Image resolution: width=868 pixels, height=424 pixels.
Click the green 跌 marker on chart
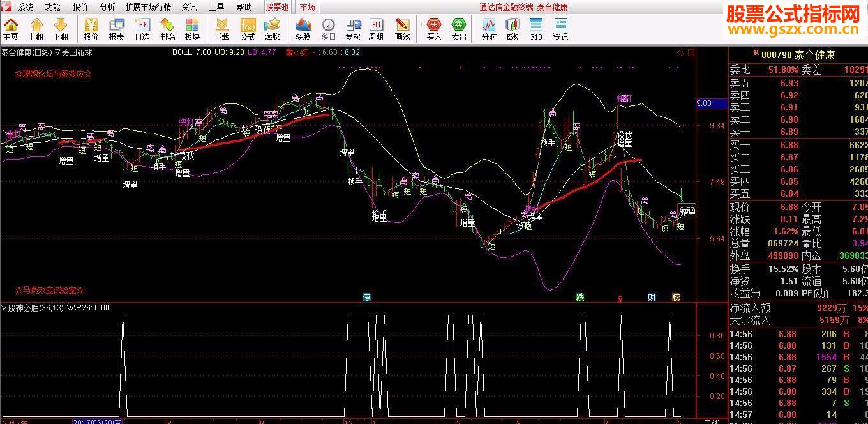[580, 297]
